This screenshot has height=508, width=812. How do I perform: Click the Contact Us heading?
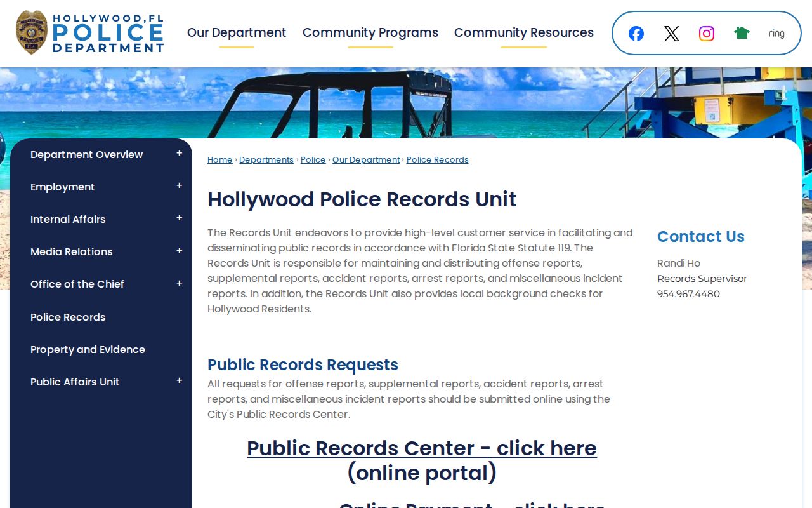point(701,237)
